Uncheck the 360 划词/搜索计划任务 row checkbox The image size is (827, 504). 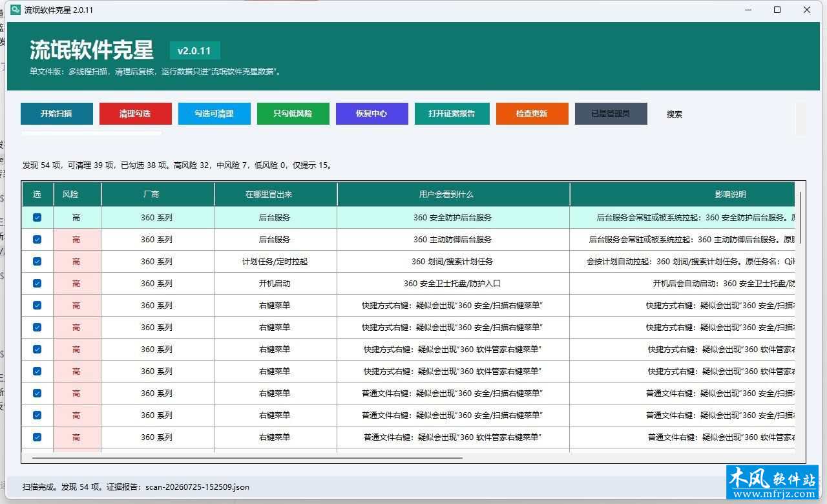[x=37, y=262]
